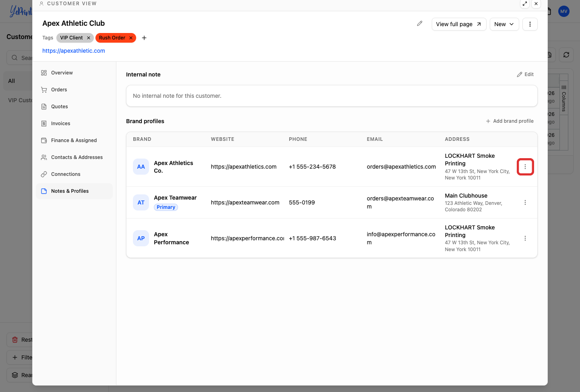Click the AT brand avatar
The height and width of the screenshot is (392, 580).
pos(141,202)
